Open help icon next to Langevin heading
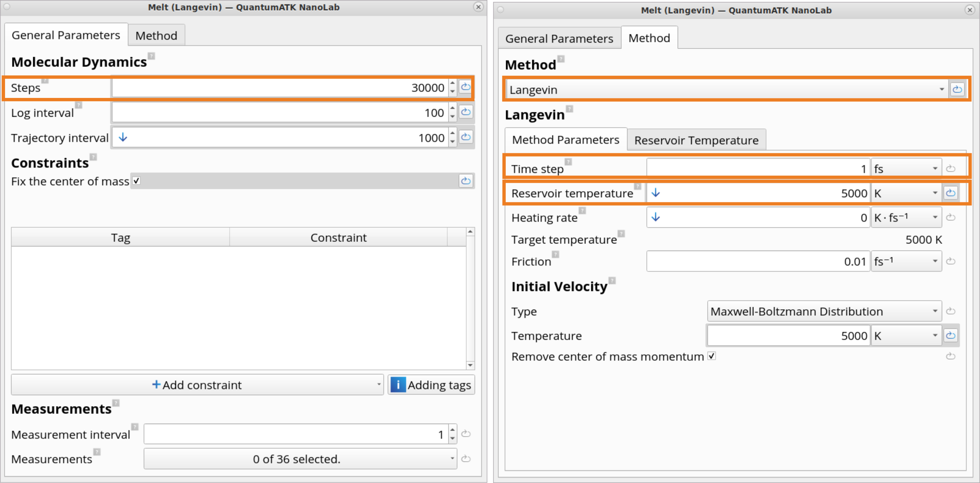The height and width of the screenshot is (483, 980). (x=569, y=108)
